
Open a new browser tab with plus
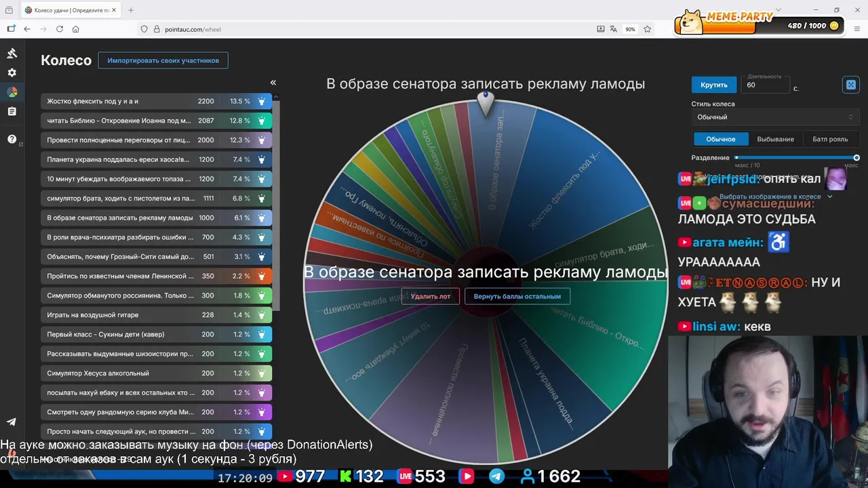pos(131,10)
